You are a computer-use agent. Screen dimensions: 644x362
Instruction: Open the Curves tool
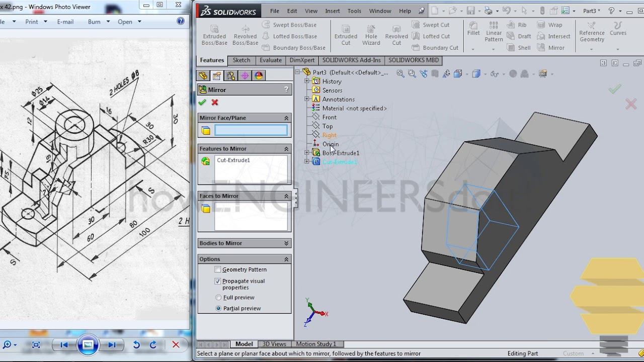[x=618, y=29]
